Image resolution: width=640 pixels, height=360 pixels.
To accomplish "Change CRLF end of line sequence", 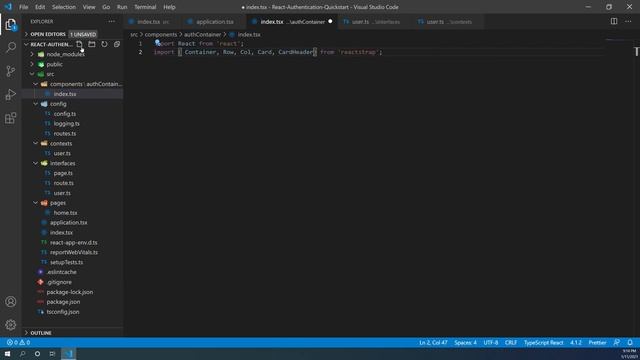I will (511, 342).
